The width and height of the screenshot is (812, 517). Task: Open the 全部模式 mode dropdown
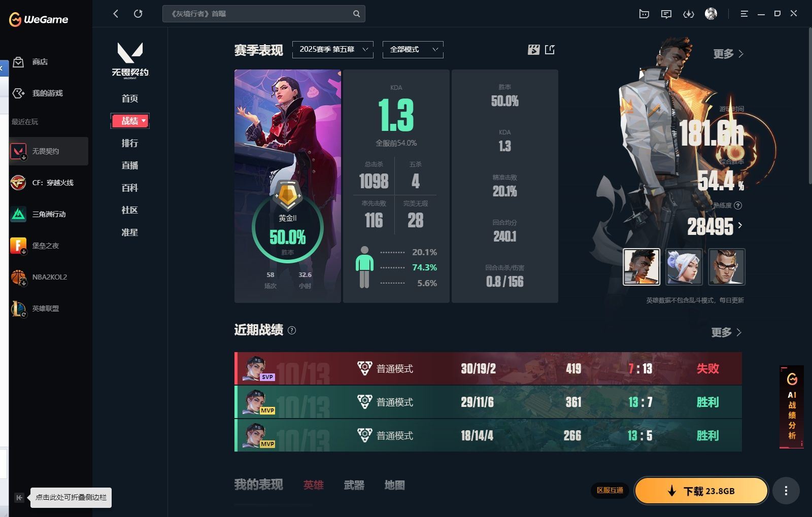click(413, 49)
